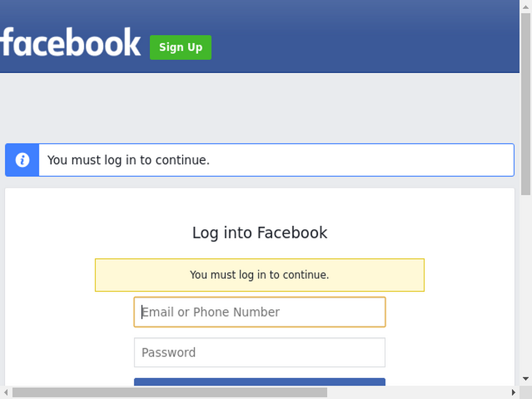Click the horizontal scrollbar left arrow
This screenshot has height=399, width=532.
point(6,393)
